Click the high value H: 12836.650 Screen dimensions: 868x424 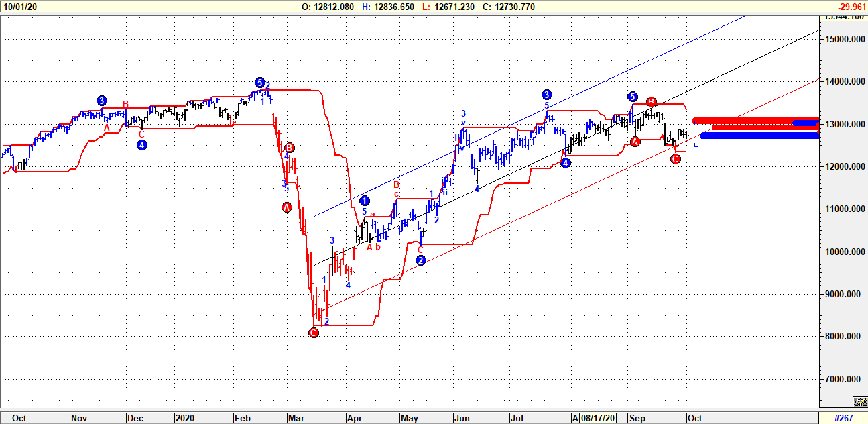tap(389, 6)
